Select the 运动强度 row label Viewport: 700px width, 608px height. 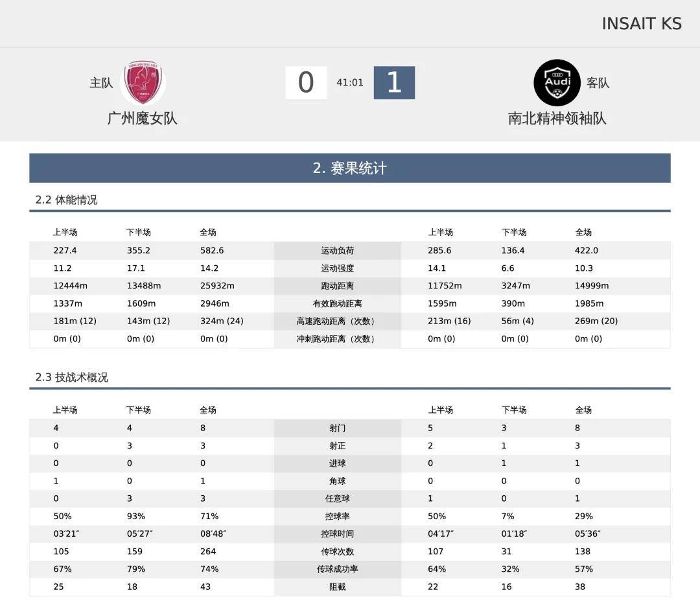338,268
